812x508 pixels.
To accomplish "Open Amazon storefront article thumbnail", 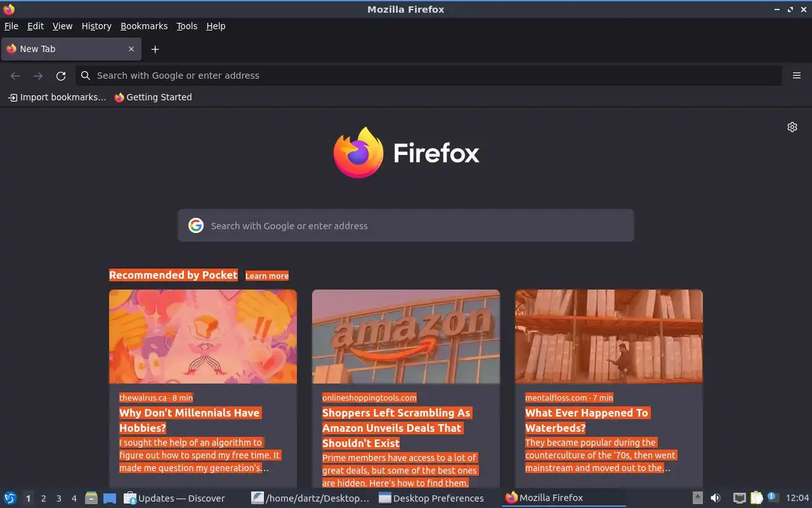I will (406, 337).
